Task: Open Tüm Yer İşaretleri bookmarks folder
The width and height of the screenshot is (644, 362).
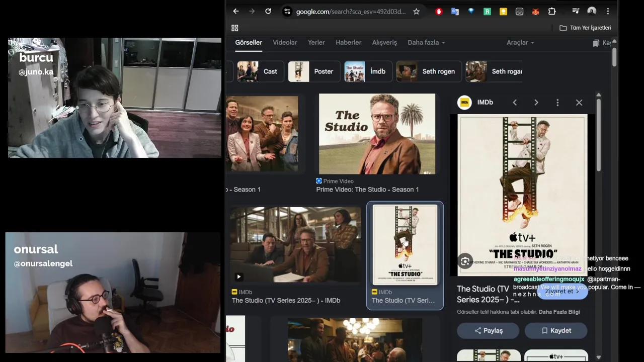Action: [585, 28]
